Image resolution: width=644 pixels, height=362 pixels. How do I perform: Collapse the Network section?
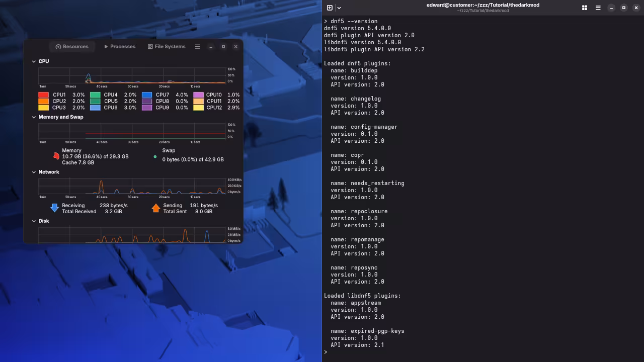[34, 171]
